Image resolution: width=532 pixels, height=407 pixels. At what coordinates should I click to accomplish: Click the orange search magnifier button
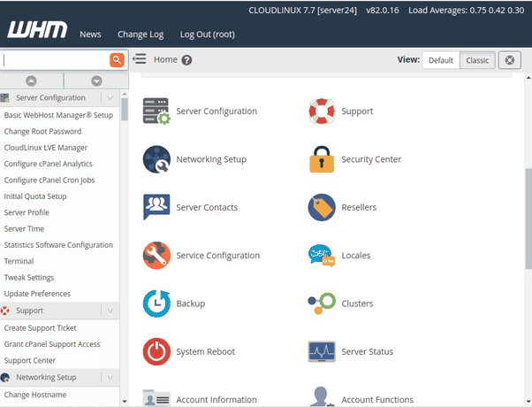tap(117, 60)
